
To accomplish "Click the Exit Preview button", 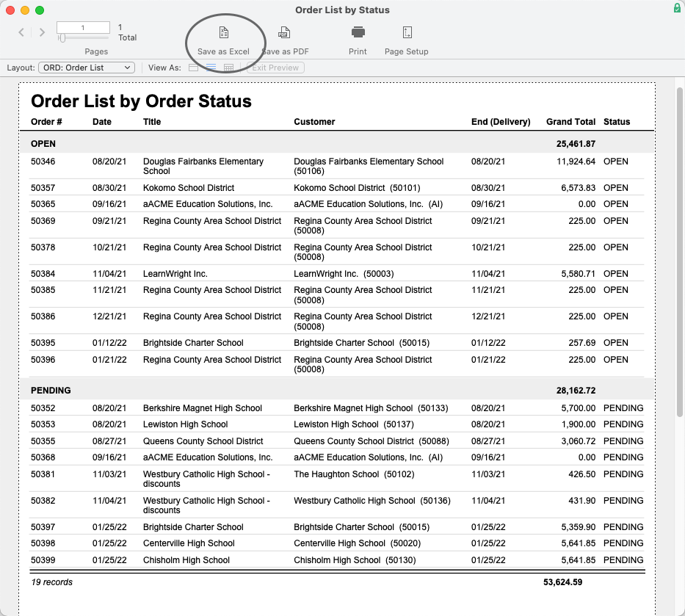I will click(x=275, y=68).
